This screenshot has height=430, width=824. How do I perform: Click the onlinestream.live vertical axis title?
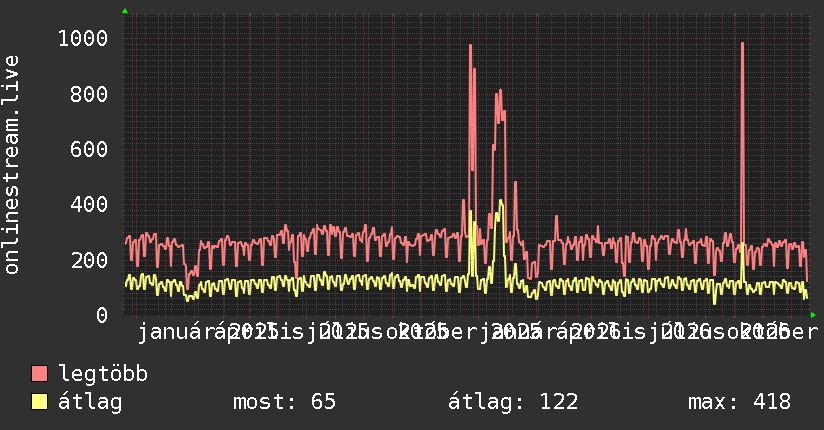pos(11,165)
